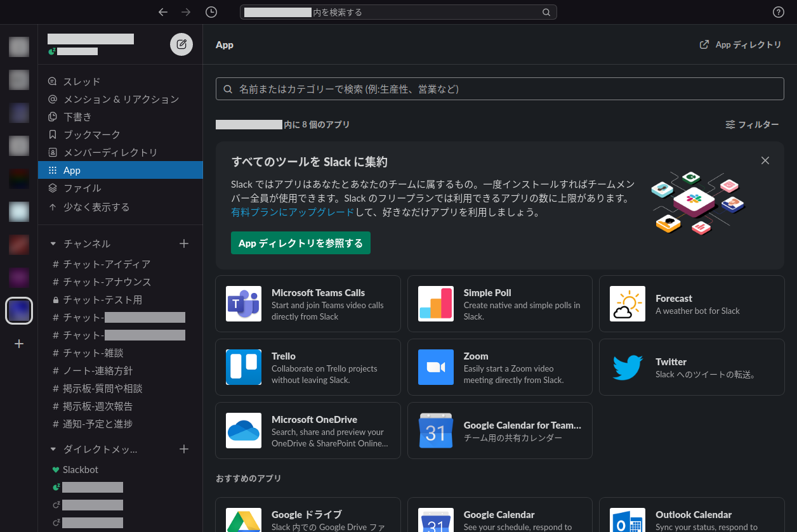The height and width of the screenshot is (532, 797).
Task: Select the Google ドライブ icon
Action: pos(244,520)
